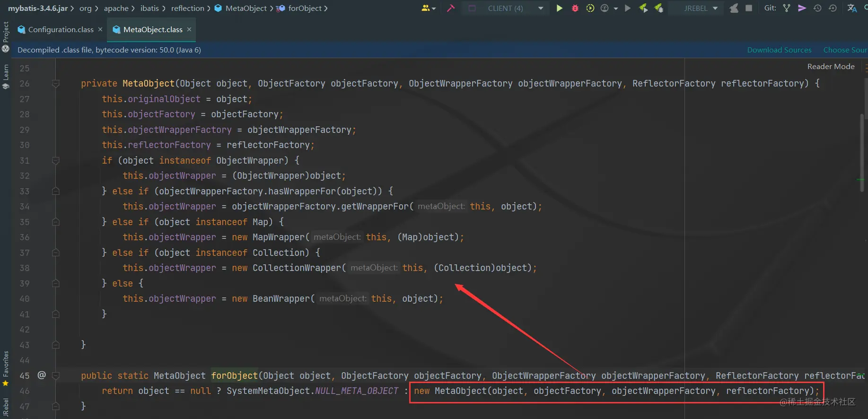Open the Project tool window
Screen dimensions: 868x419
(6, 36)
